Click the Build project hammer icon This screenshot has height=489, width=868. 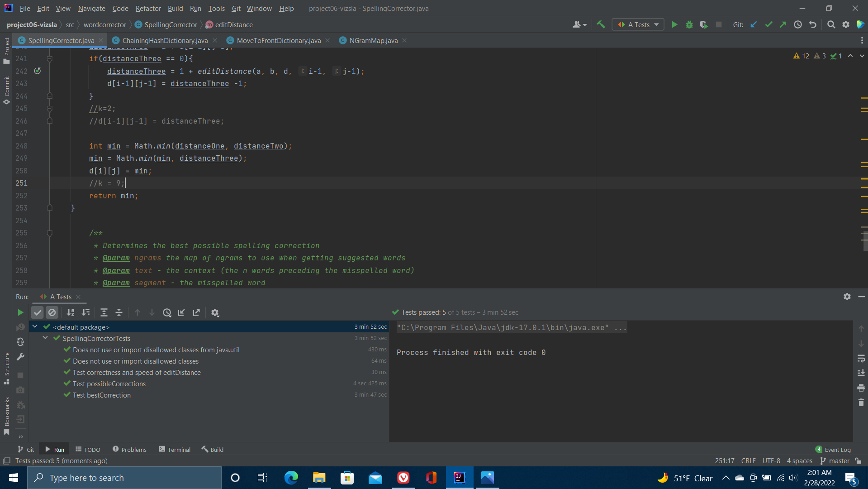click(601, 25)
